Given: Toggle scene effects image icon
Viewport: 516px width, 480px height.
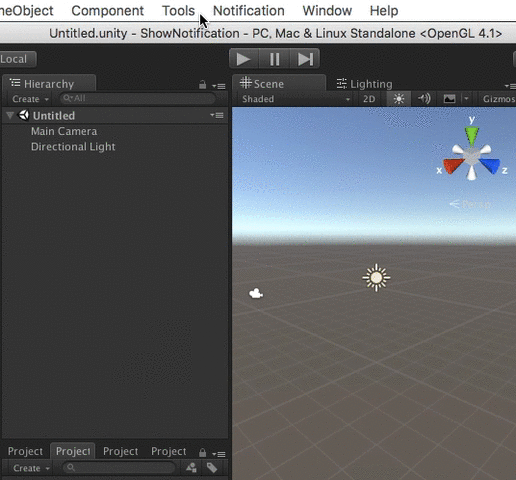Looking at the screenshot, I should click(x=449, y=99).
